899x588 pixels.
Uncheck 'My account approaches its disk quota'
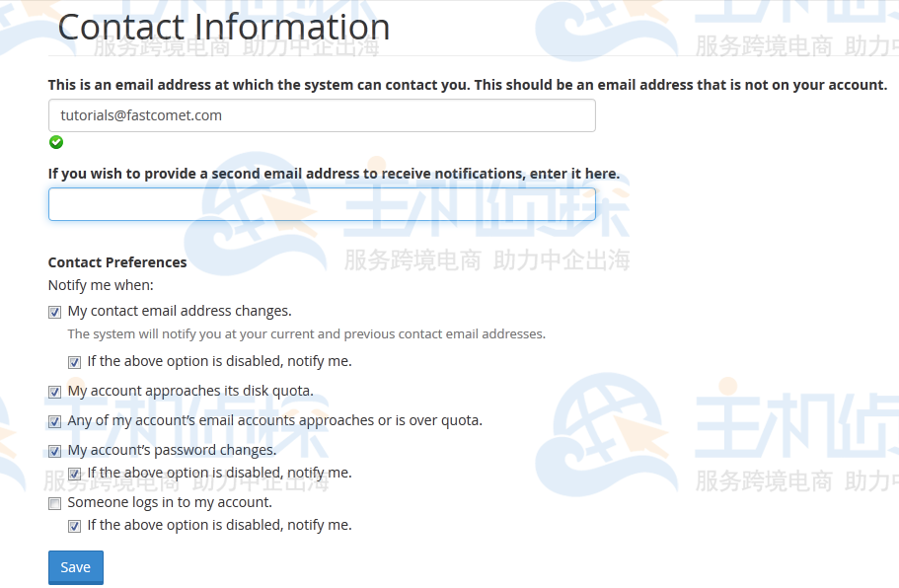coord(54,392)
